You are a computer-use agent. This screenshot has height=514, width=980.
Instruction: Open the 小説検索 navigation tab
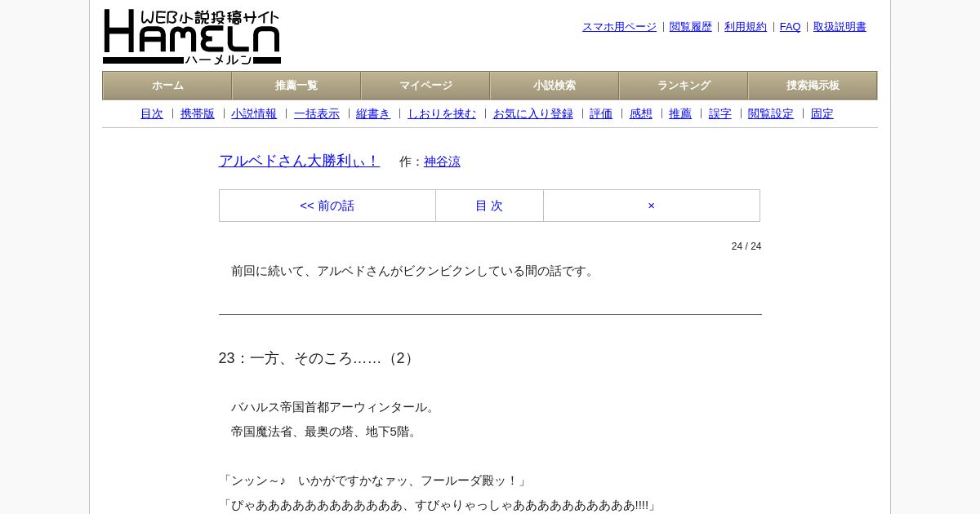[x=555, y=86]
